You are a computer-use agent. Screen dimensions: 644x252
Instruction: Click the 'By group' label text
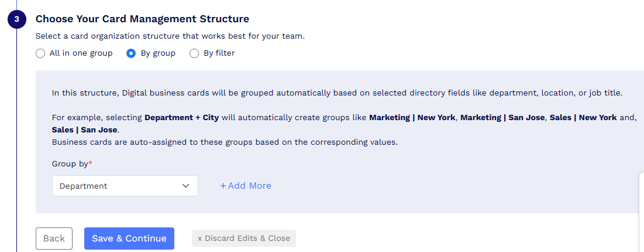(x=158, y=53)
